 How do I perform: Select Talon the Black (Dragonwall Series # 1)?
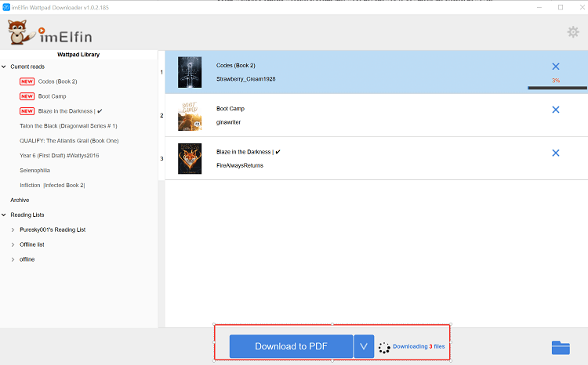click(68, 126)
